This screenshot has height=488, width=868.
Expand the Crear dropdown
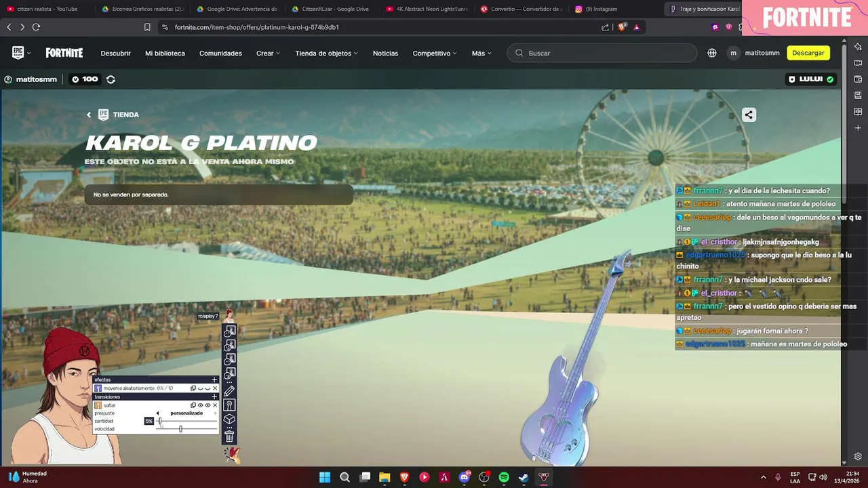pyautogui.click(x=268, y=53)
